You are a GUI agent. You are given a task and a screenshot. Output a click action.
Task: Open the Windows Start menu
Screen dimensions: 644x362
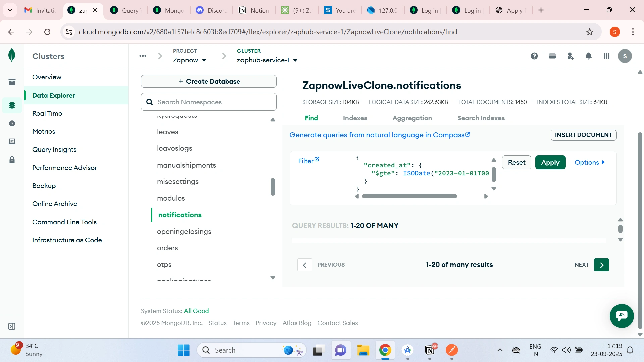point(183,350)
